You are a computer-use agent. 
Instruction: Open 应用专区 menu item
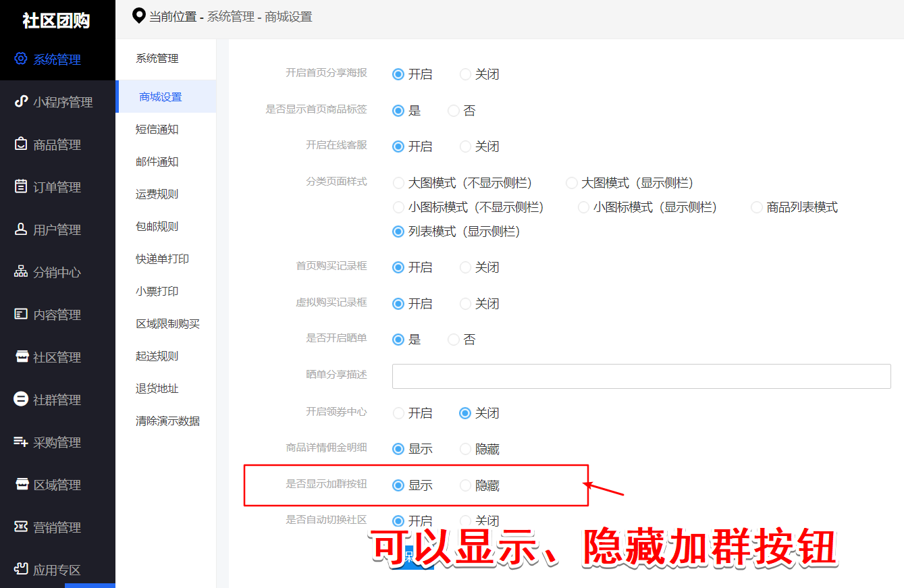click(57, 570)
